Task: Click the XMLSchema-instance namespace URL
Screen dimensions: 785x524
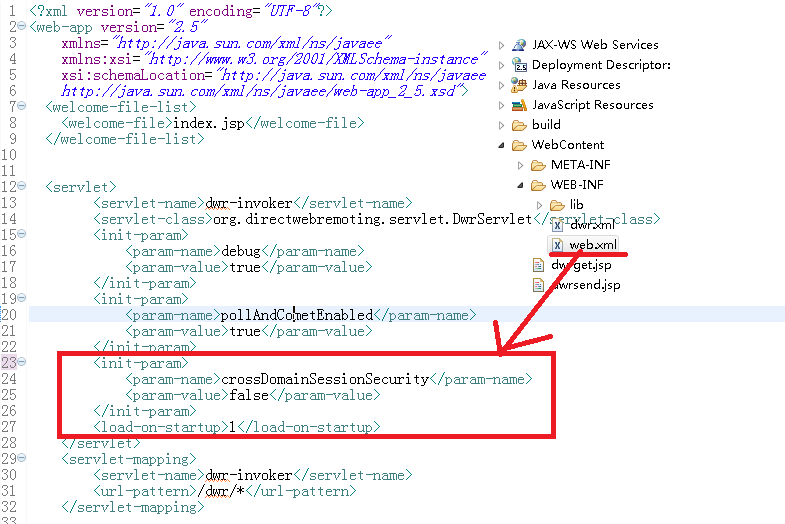Action: 315,59
